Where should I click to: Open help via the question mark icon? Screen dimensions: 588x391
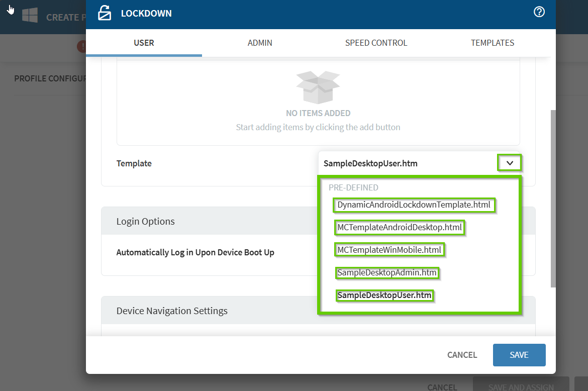539,13
